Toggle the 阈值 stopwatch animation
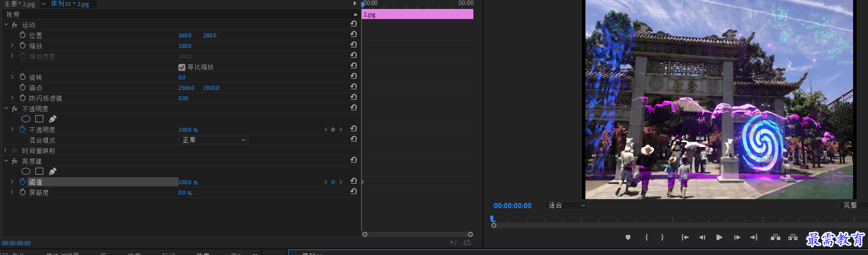 (23, 182)
